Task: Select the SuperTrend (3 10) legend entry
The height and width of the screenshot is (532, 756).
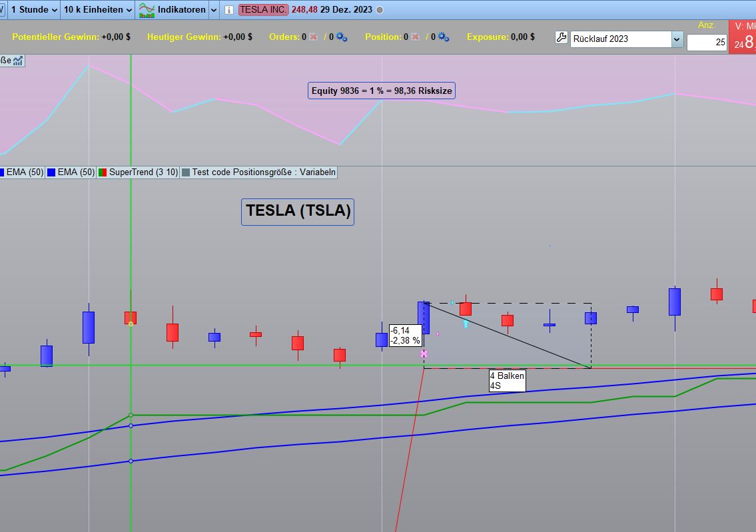Action: 139,172
